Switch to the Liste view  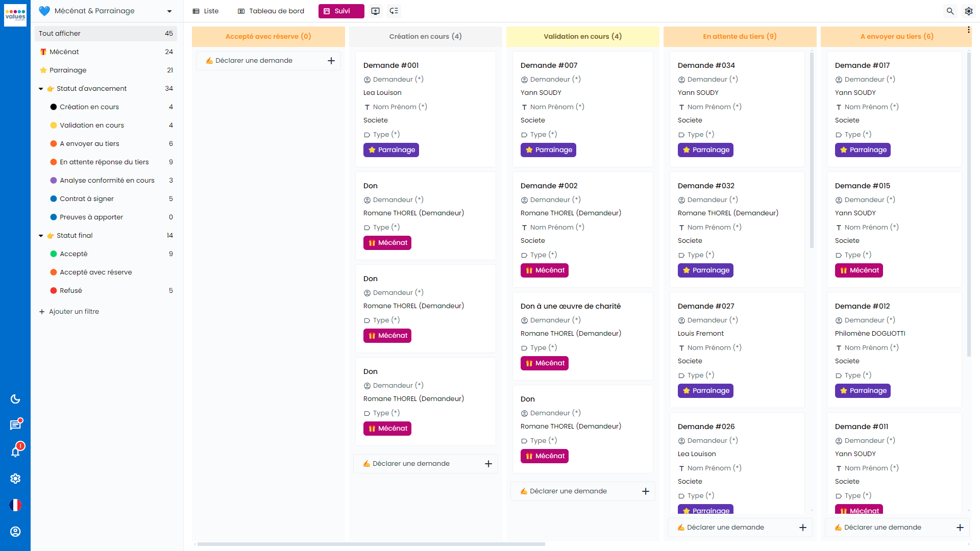(x=206, y=11)
